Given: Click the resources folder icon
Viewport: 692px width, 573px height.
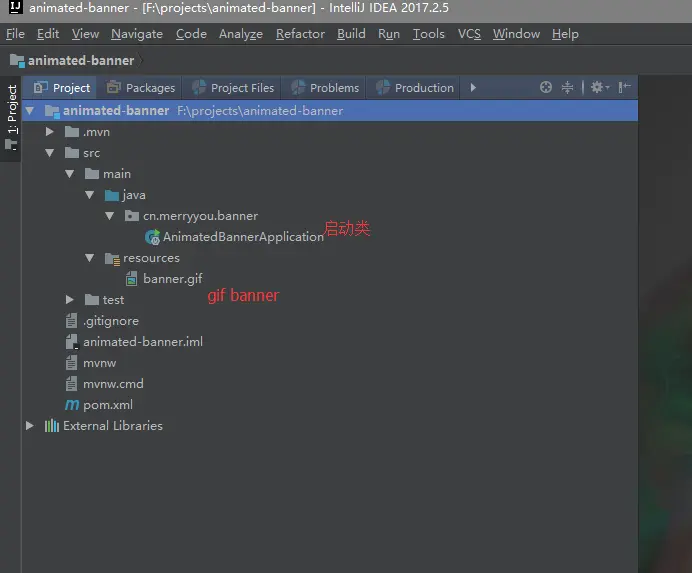Looking at the screenshot, I should click(x=112, y=258).
